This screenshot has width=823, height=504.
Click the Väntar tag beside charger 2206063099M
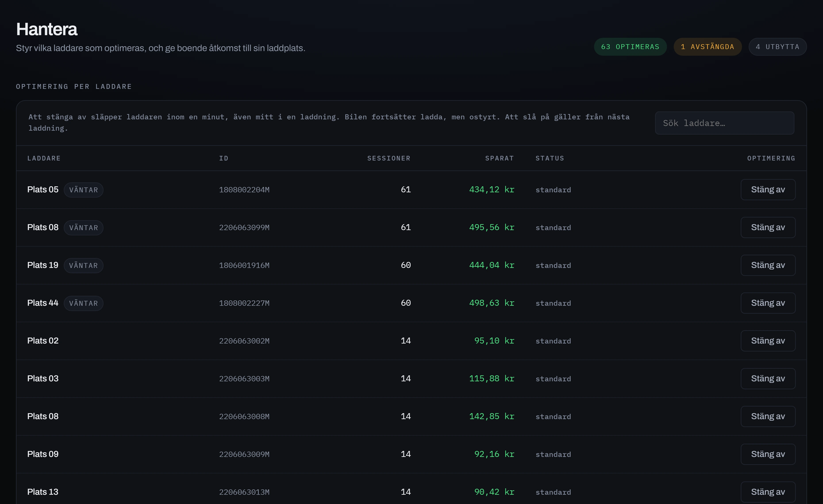pyautogui.click(x=83, y=228)
